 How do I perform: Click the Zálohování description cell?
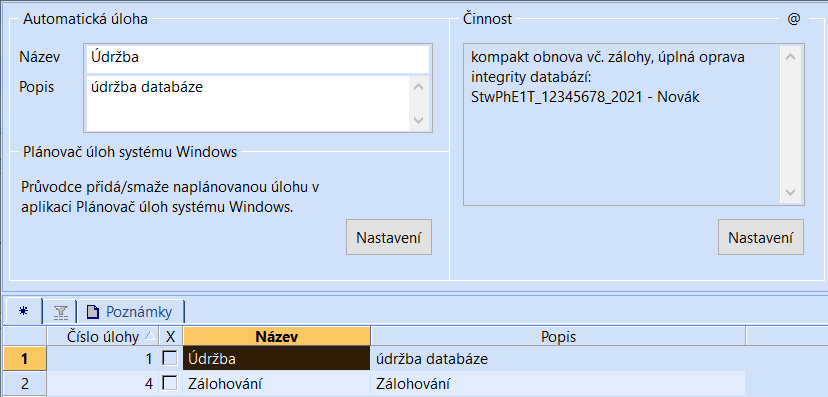[558, 383]
